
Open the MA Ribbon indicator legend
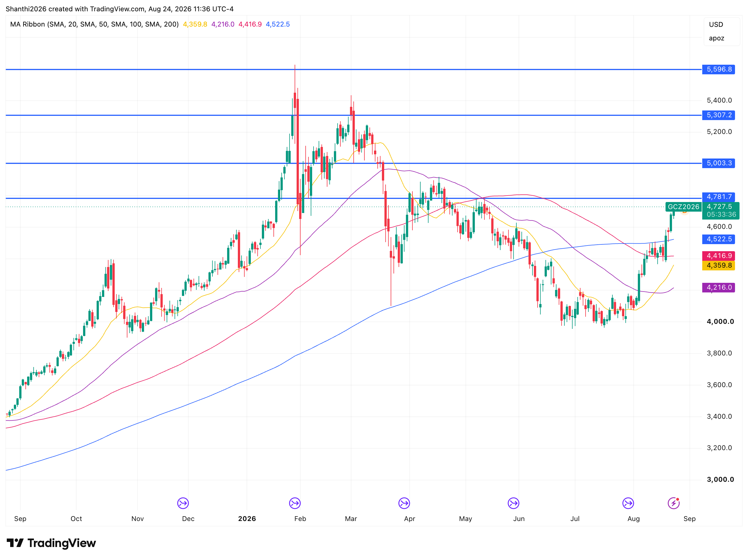[94, 24]
